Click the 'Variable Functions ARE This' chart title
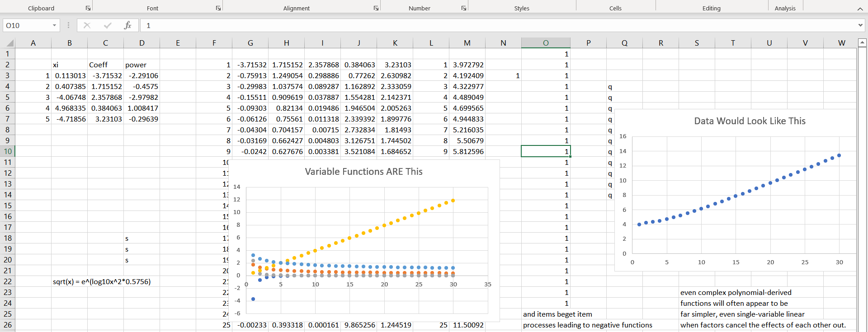 (x=364, y=172)
